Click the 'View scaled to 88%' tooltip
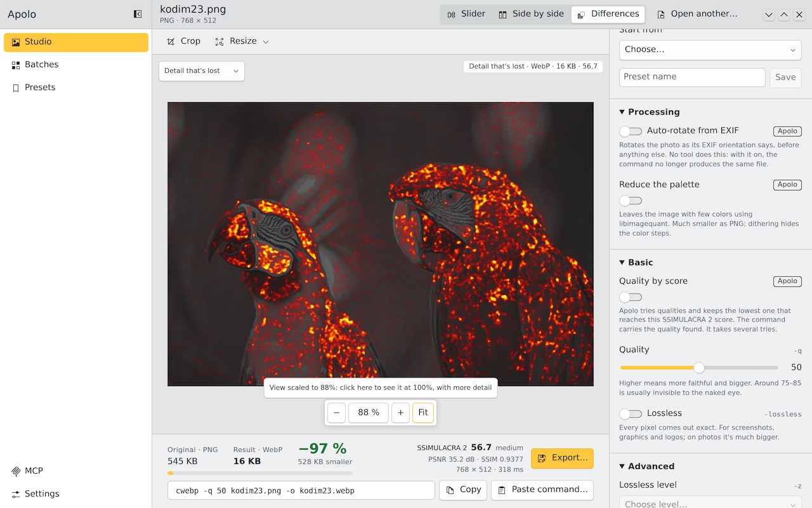Viewport: 812px width, 508px height. point(381,388)
